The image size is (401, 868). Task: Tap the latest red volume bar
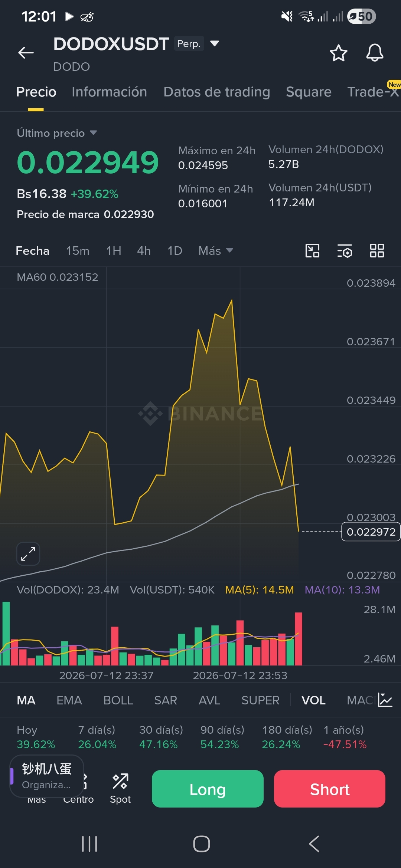click(299, 638)
